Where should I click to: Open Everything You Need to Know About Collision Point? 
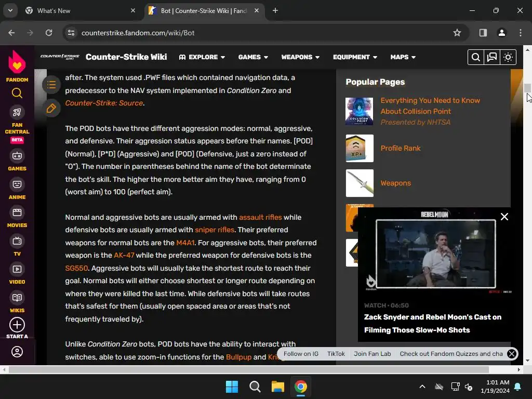point(430,106)
